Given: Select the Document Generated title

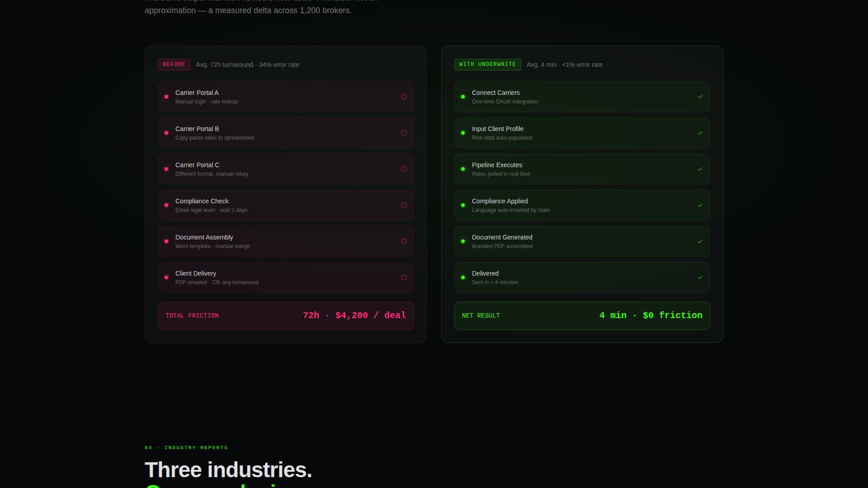Looking at the screenshot, I should pos(502,237).
